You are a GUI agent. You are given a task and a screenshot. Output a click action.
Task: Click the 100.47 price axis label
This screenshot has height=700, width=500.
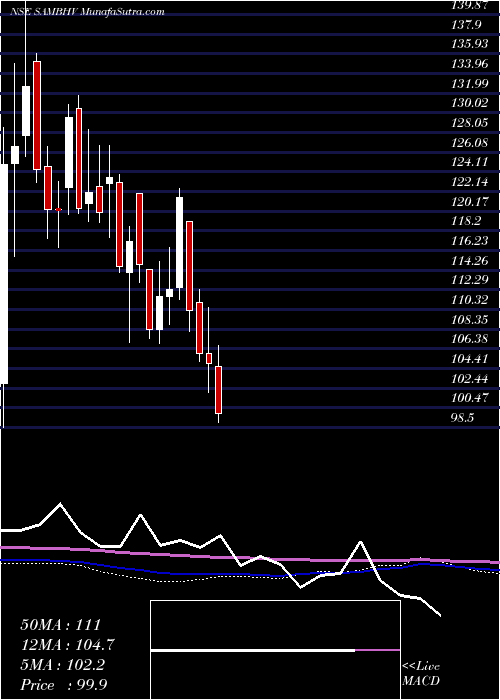pyautogui.click(x=470, y=398)
